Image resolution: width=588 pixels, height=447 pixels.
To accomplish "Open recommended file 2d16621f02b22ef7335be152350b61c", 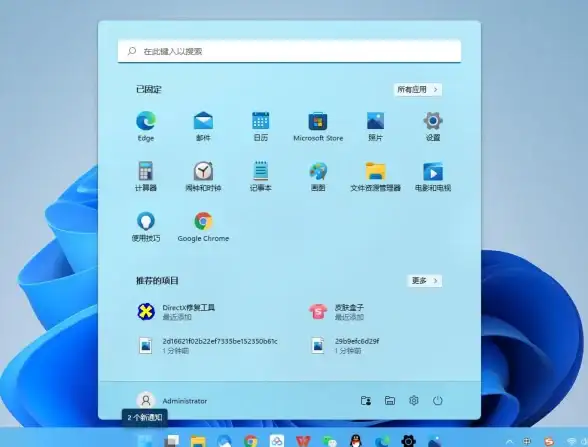I will (208, 345).
